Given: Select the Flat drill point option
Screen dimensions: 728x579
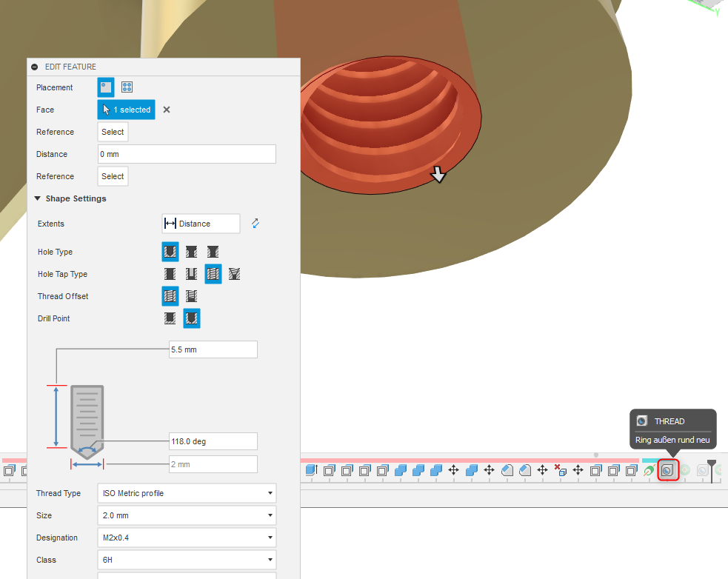Looking at the screenshot, I should tap(170, 318).
